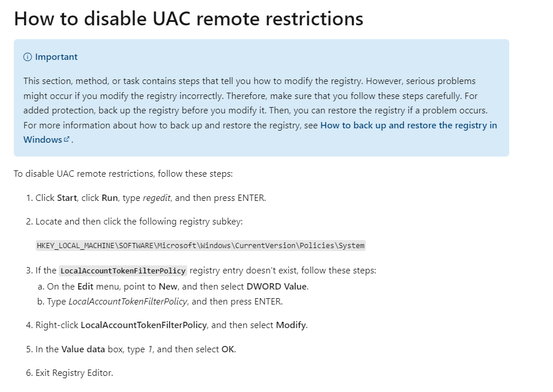Click the page heading about UAC remote restrictions
This screenshot has width=553, height=392.
(188, 18)
